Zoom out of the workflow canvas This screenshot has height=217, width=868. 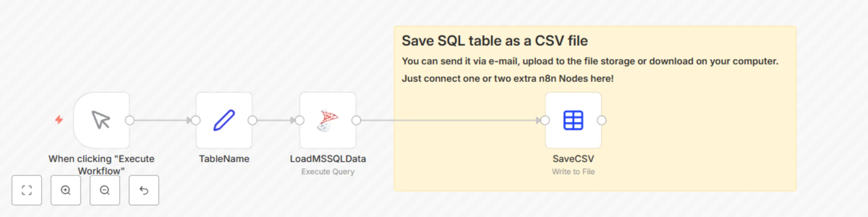(105, 190)
